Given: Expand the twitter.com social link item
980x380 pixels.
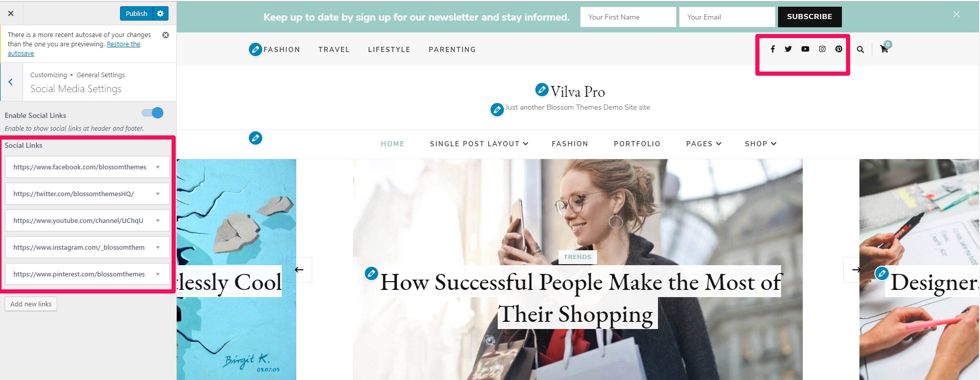Looking at the screenshot, I should (x=87, y=194).
